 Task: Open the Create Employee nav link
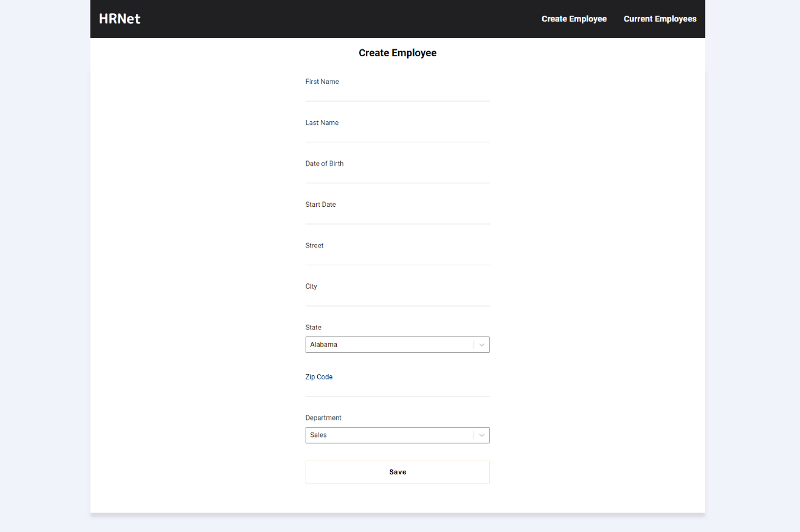click(574, 19)
